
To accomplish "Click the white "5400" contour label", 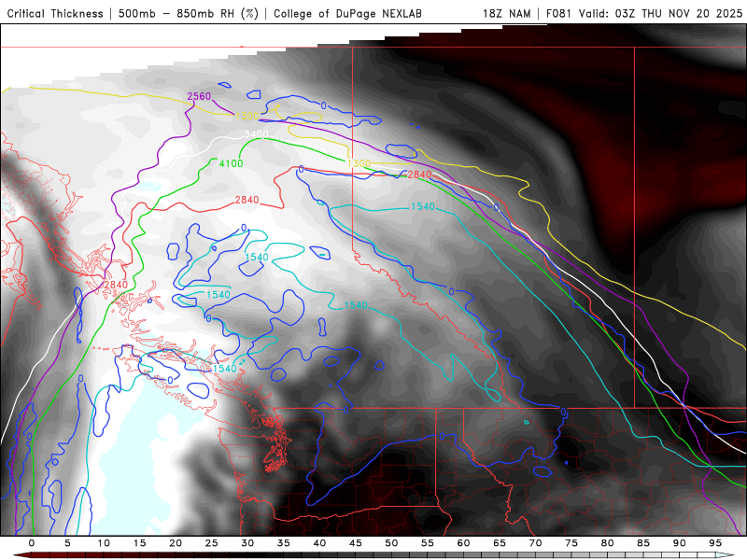I will (256, 134).
